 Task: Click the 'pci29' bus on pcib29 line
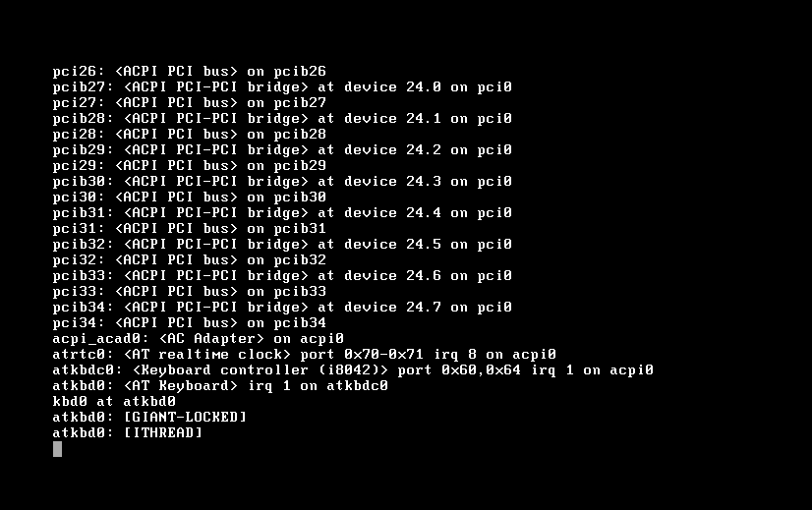click(x=190, y=166)
